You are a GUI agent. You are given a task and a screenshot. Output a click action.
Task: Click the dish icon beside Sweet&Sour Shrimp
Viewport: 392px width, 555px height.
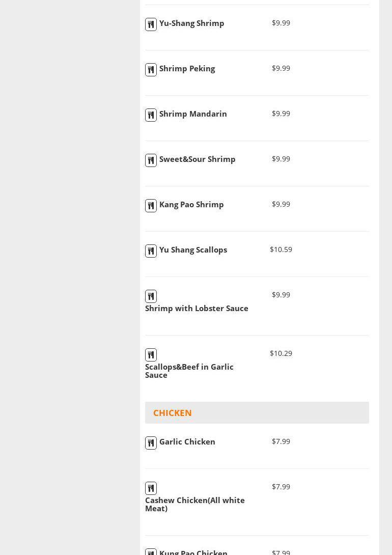151,160
